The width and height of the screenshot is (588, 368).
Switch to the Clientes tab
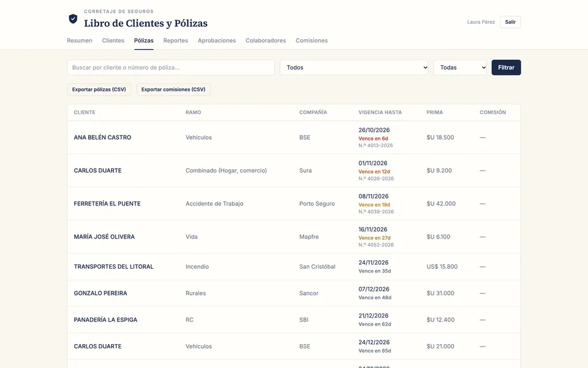point(113,40)
